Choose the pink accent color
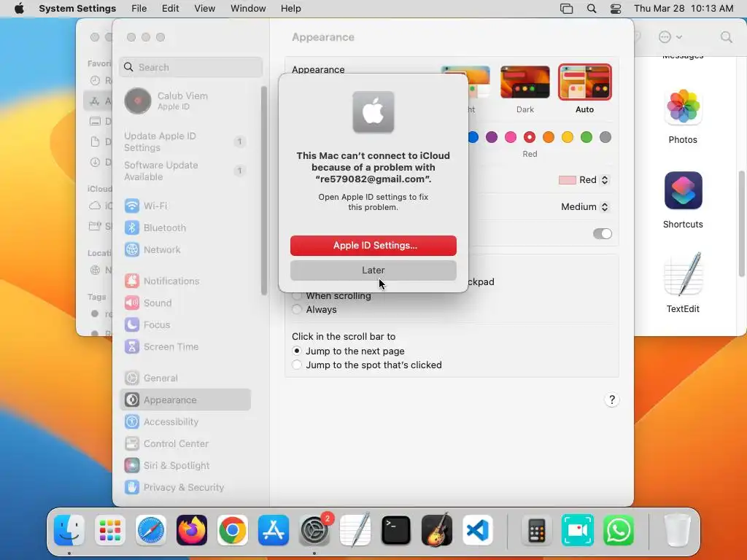The image size is (747, 560). 510,137
